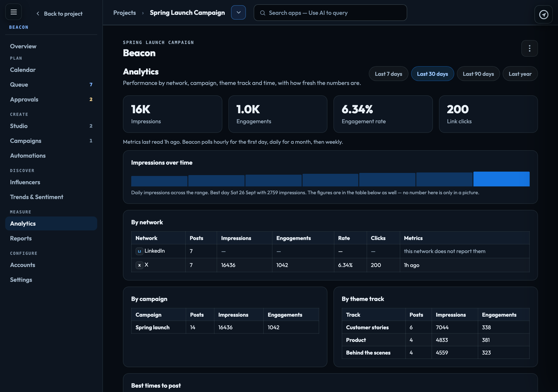Open Automations in the sidebar
558x392 pixels.
point(51,156)
